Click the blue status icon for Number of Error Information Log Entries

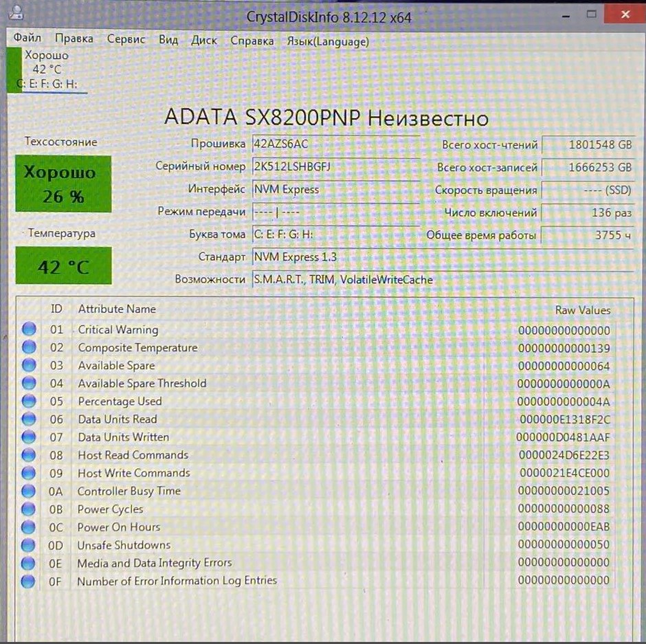click(x=28, y=581)
